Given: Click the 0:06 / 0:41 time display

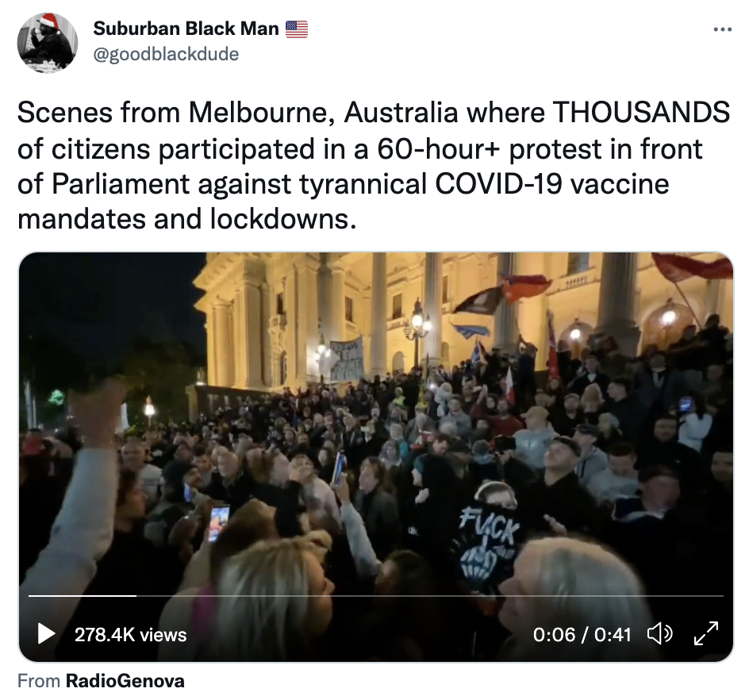Looking at the screenshot, I should (582, 635).
